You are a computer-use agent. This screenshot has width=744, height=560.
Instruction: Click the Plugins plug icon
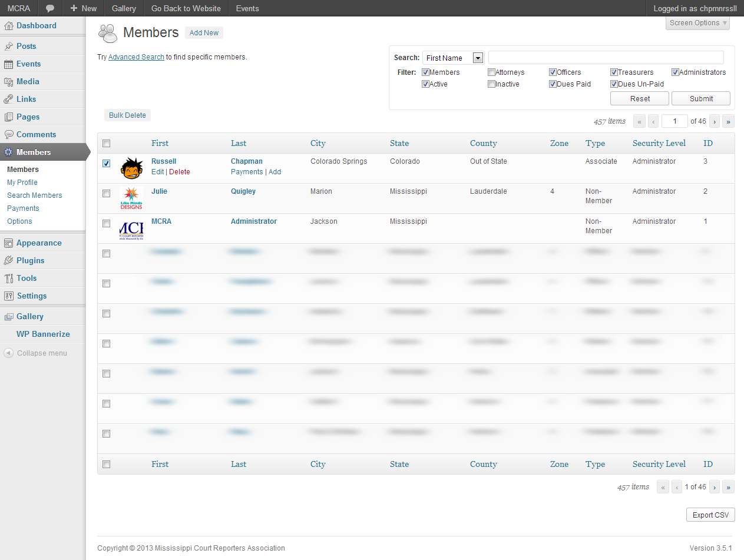pos(8,261)
